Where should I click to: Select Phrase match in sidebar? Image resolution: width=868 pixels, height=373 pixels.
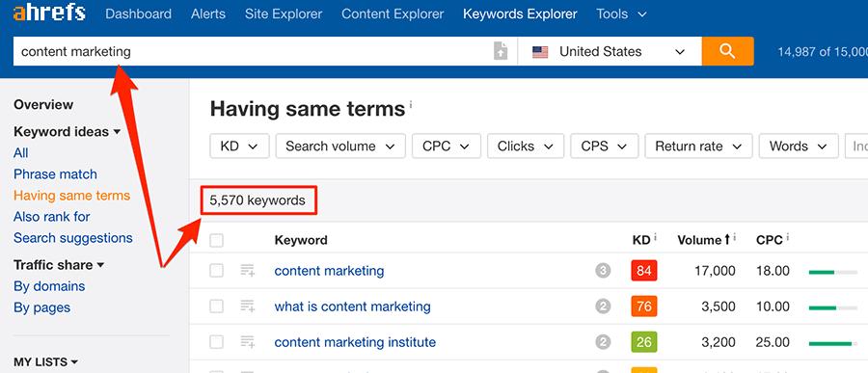pyautogui.click(x=55, y=173)
